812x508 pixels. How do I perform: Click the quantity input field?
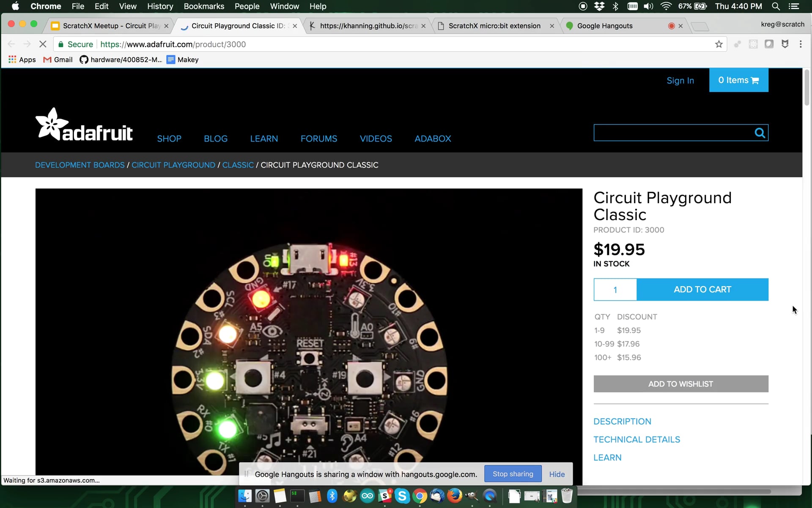click(x=614, y=290)
